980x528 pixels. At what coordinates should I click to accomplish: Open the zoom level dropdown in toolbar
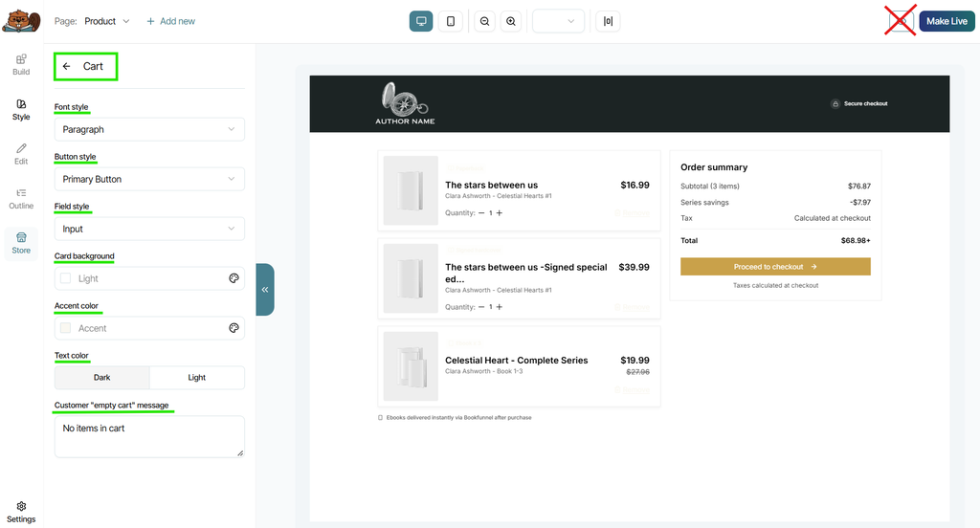558,21
